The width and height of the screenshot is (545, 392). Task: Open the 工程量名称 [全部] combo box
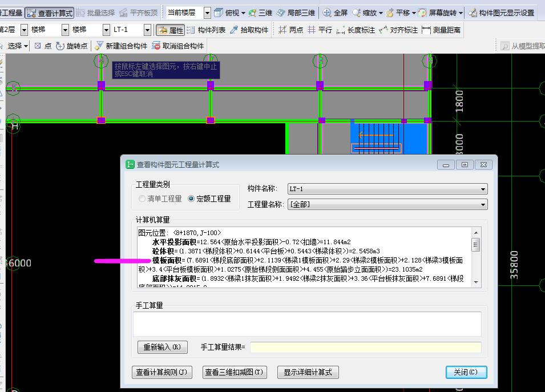(387, 204)
